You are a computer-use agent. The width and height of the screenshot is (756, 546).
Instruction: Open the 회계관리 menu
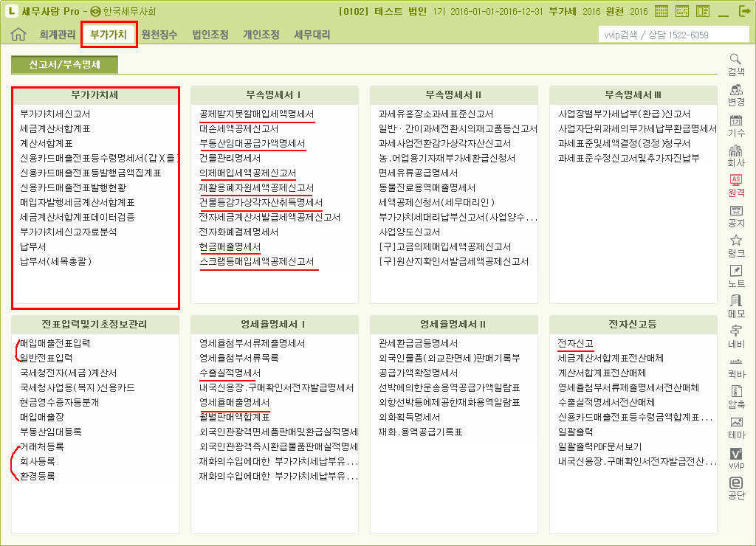point(58,35)
